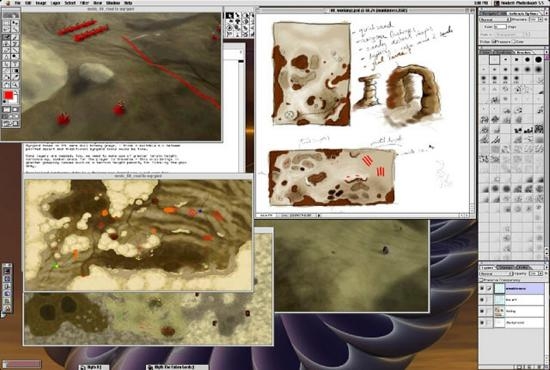
Task: Select the Zoom magnifier tool
Action: tap(15, 83)
